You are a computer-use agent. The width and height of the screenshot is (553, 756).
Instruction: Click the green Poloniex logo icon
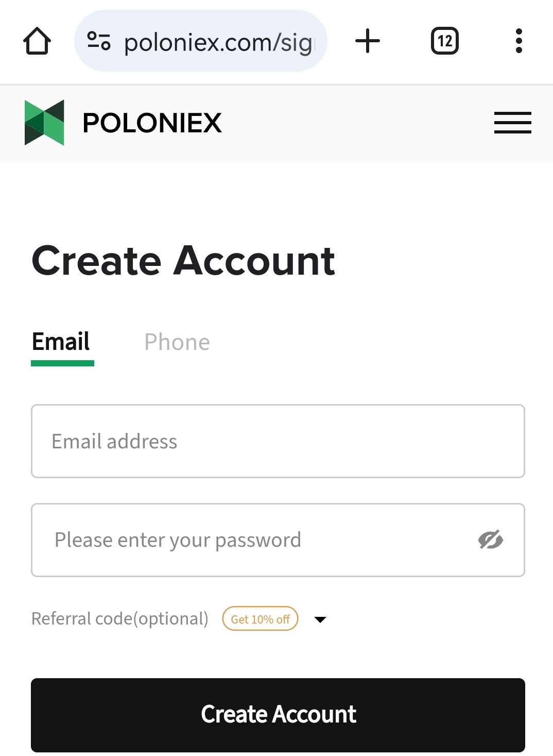click(x=44, y=123)
